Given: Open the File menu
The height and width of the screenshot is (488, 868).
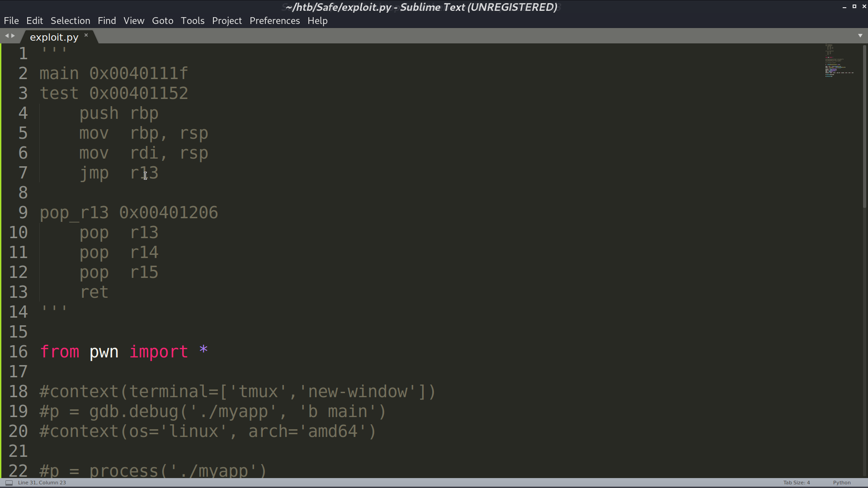Looking at the screenshot, I should (11, 21).
